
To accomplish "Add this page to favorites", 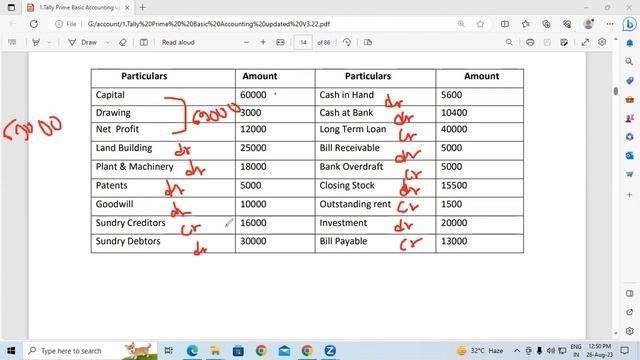I will pyautogui.click(x=480, y=24).
